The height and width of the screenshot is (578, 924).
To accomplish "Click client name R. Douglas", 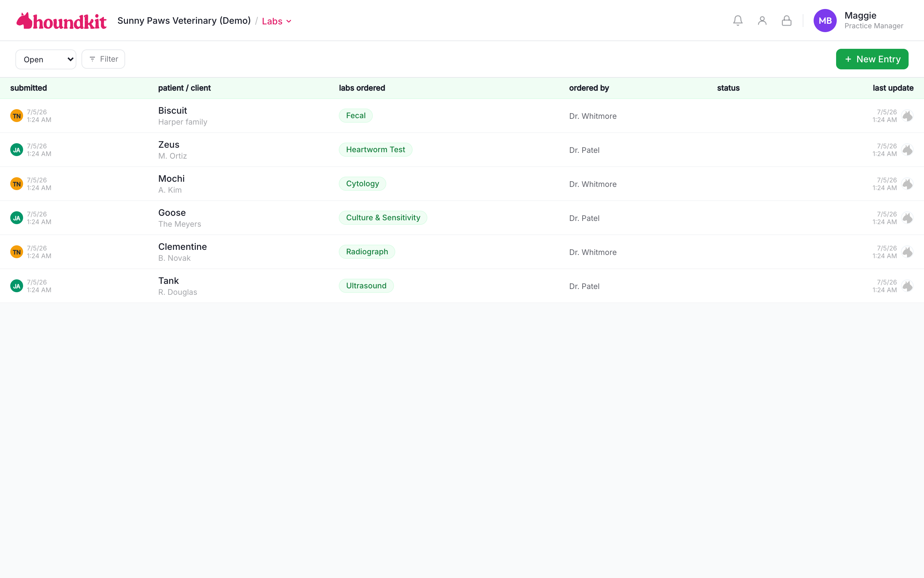I will 177,292.
